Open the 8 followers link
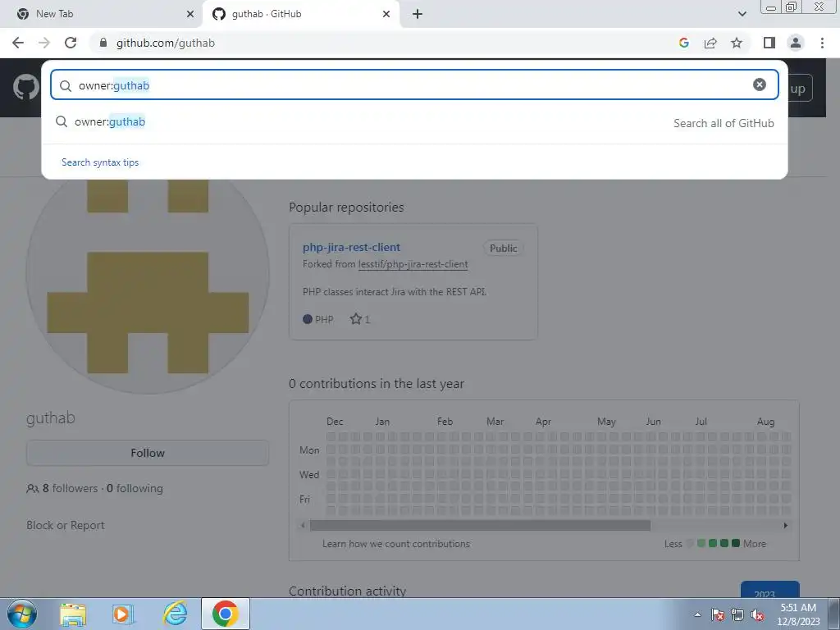 point(70,488)
